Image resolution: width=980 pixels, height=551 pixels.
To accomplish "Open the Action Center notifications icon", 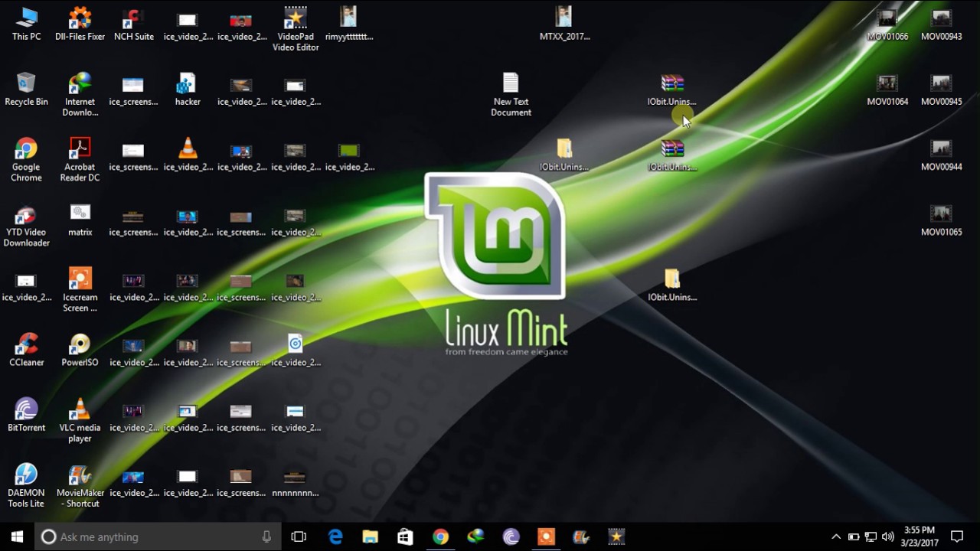I will [957, 536].
